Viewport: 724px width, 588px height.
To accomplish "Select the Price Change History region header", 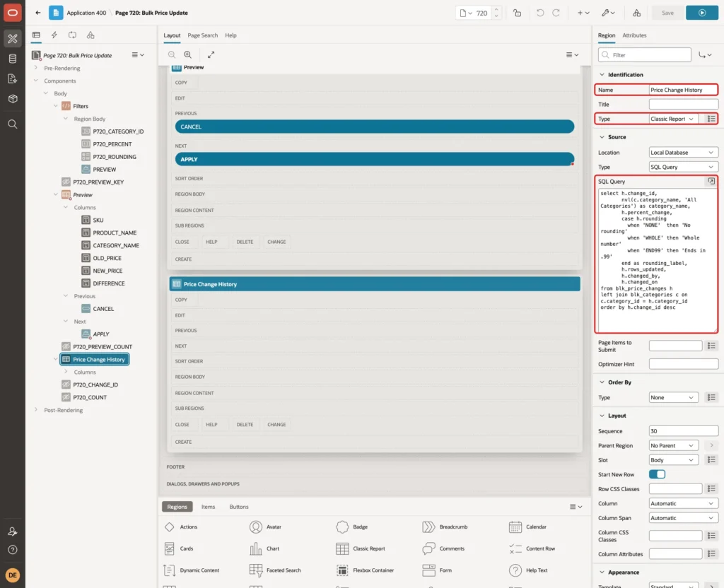I will tap(375, 284).
